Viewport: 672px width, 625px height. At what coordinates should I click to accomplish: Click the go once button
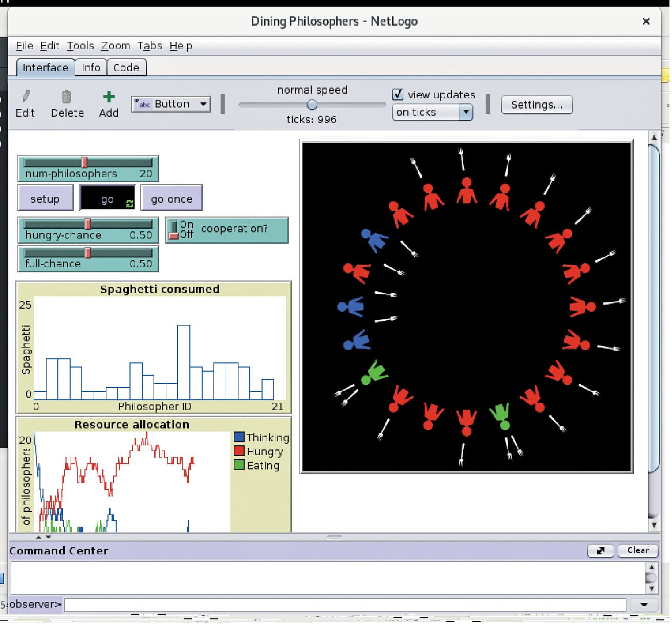(171, 199)
